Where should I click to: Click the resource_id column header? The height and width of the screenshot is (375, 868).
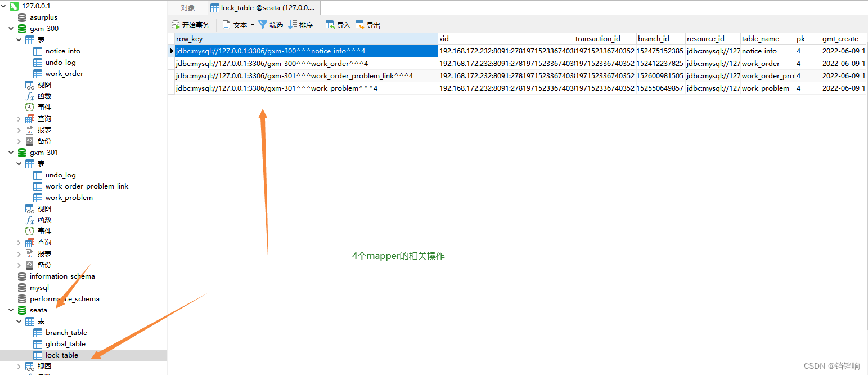[x=713, y=39]
